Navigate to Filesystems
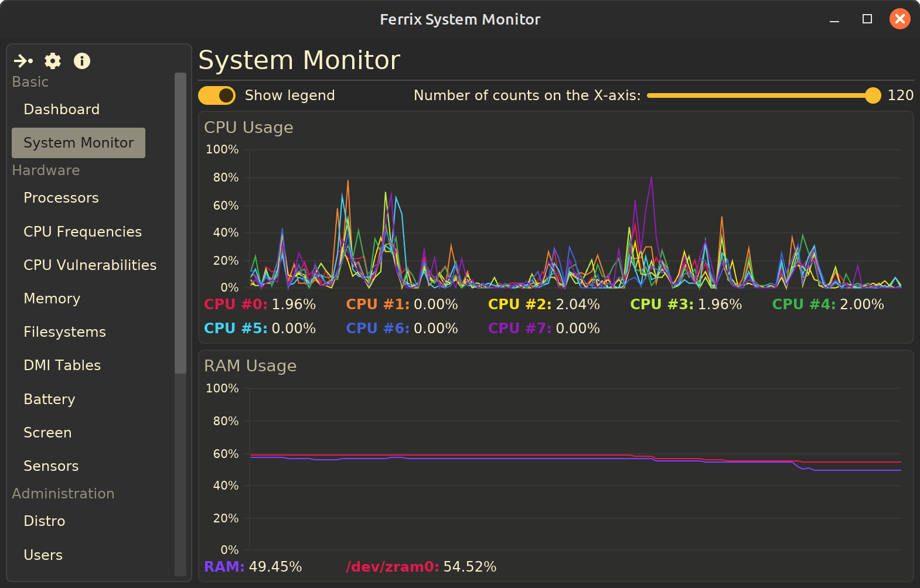The image size is (920, 588). tap(64, 332)
